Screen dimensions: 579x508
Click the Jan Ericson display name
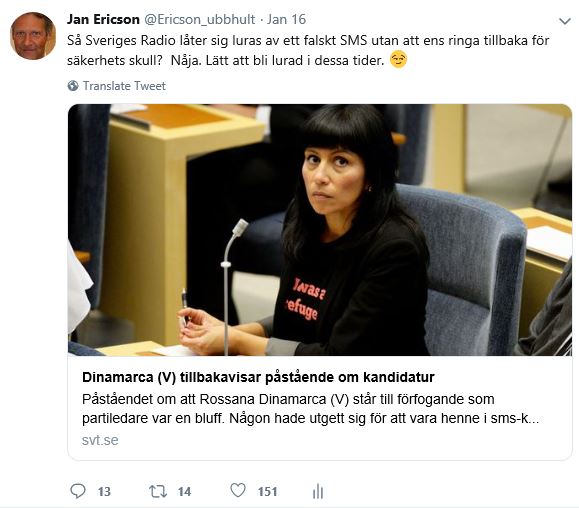(x=103, y=20)
